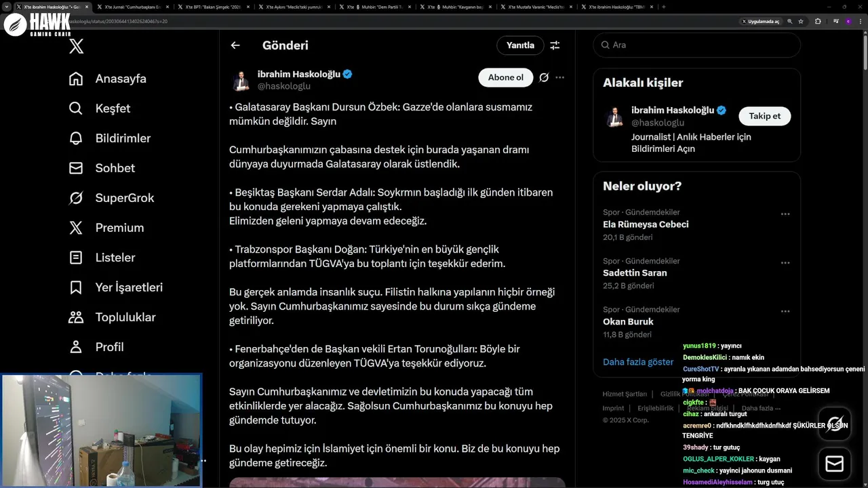Click the @haskologlu handle in the post header
The width and height of the screenshot is (868, 488).
pyautogui.click(x=284, y=86)
